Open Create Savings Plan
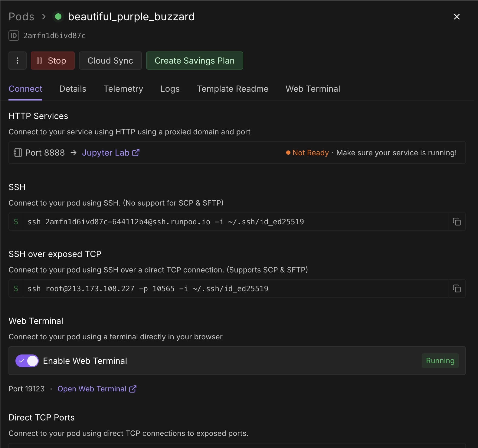The image size is (478, 448). click(x=195, y=61)
